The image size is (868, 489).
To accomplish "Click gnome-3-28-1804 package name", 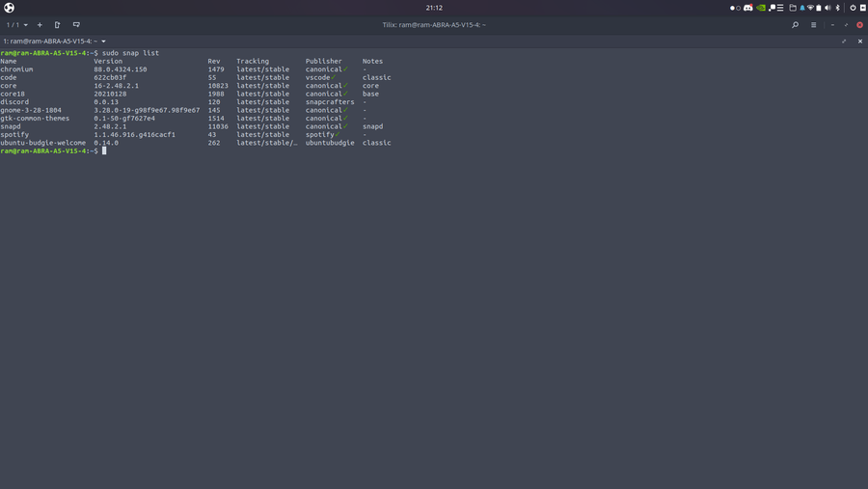I will click(x=31, y=110).
